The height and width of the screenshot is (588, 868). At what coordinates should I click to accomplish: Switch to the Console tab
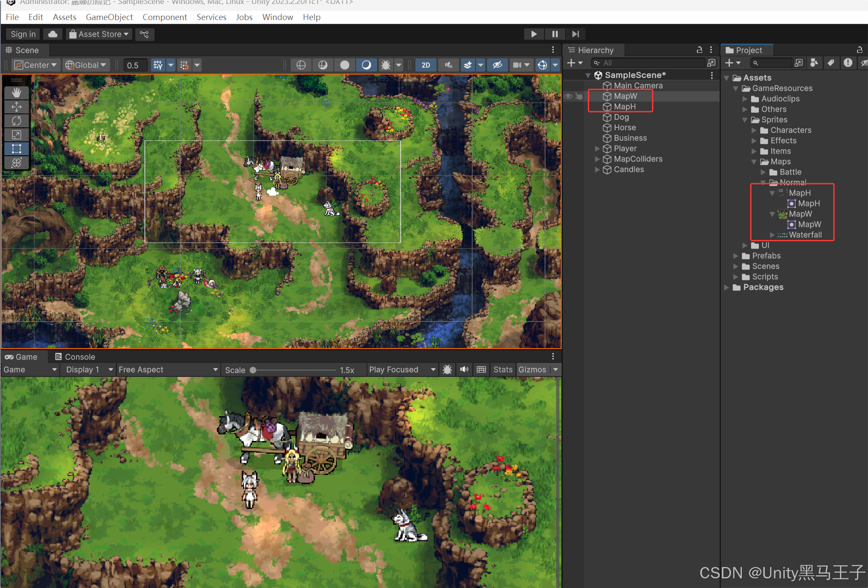(x=75, y=356)
